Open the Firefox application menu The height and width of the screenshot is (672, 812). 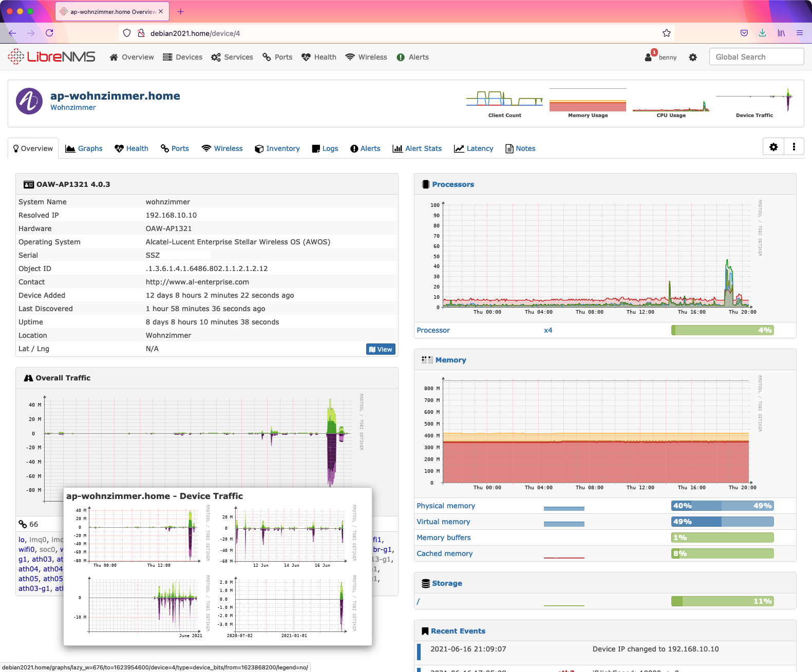799,33
